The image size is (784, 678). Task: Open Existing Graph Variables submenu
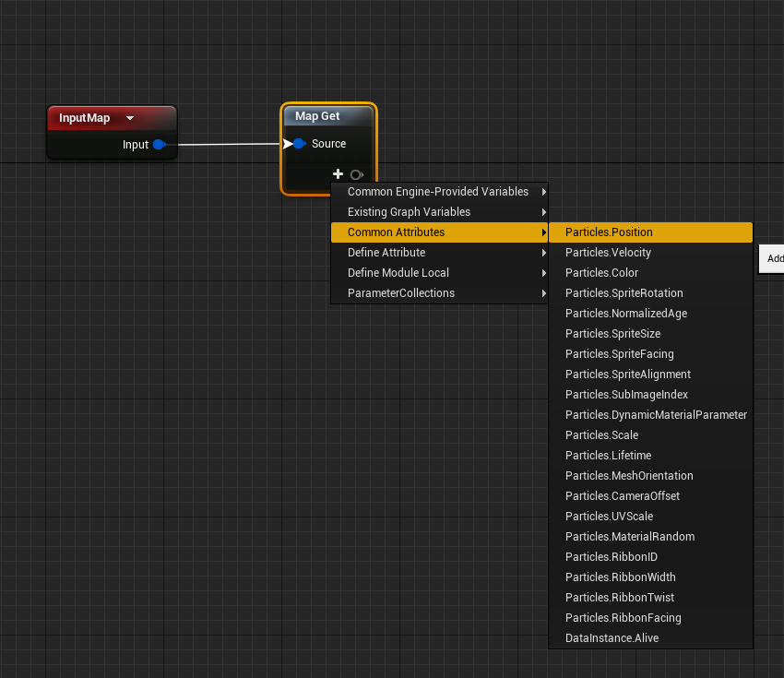(x=439, y=212)
